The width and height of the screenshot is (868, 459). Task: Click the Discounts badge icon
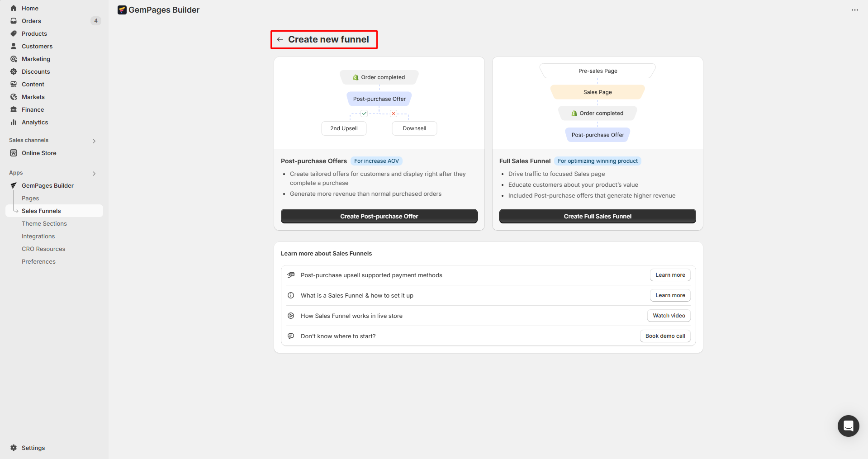pos(14,71)
